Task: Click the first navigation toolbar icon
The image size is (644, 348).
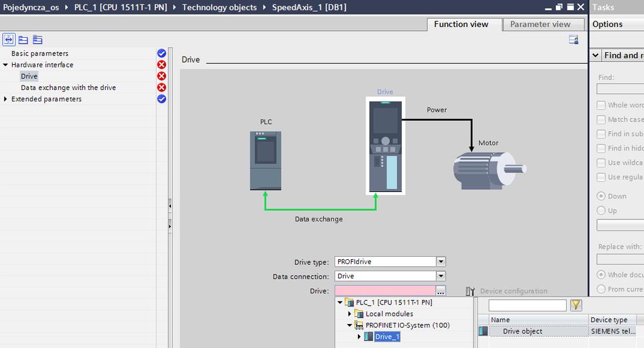Action: (x=9, y=40)
